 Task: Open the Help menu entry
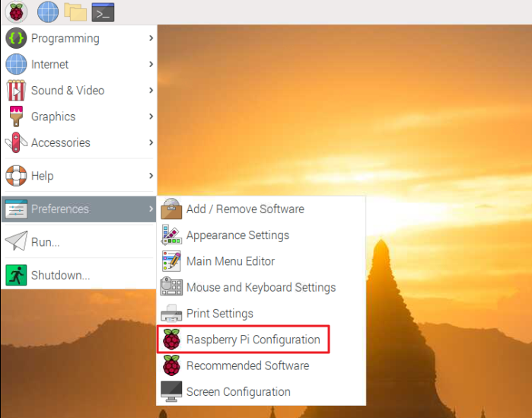click(x=78, y=176)
